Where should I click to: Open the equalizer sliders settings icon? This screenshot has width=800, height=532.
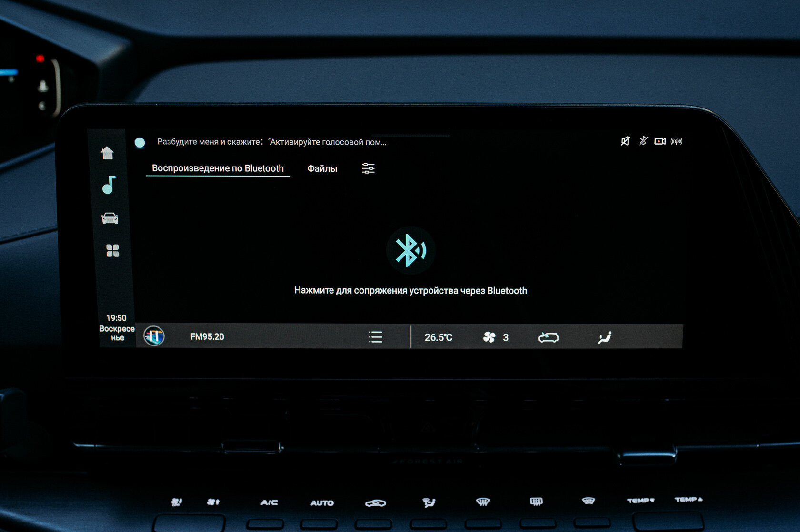click(x=368, y=168)
